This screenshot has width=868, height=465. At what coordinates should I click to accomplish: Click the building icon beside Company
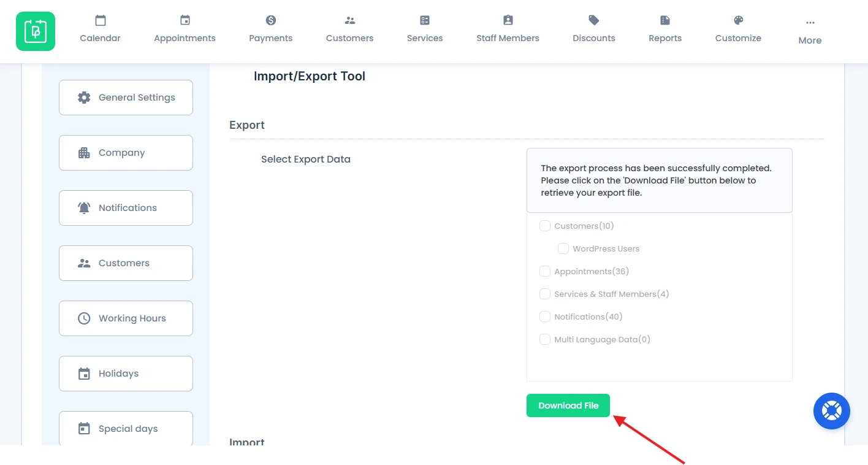84,153
